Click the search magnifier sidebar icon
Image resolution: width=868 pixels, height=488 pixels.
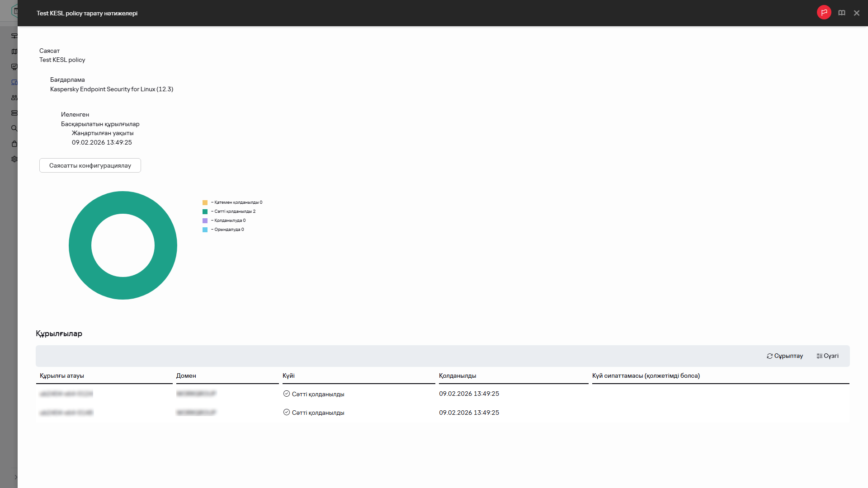(14, 128)
